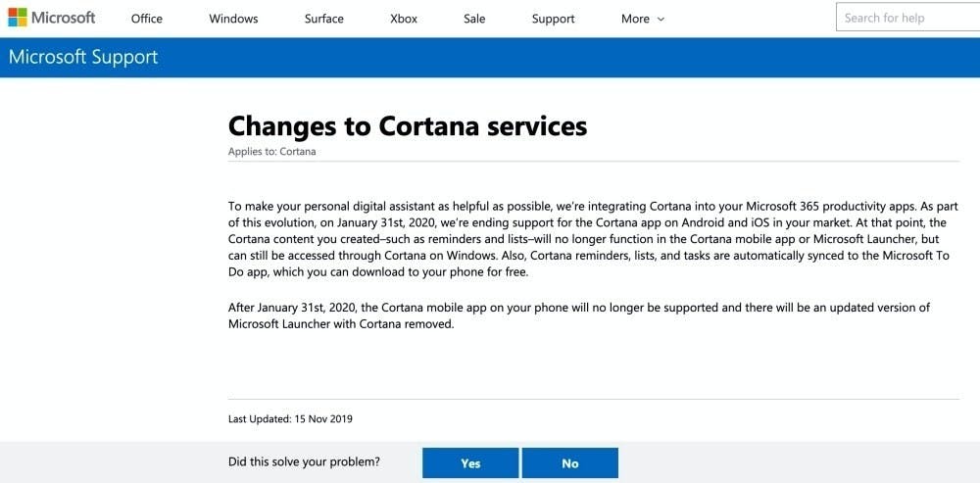Image resolution: width=980 pixels, height=483 pixels.
Task: Go to the Windows navigation link
Action: pyautogui.click(x=233, y=19)
